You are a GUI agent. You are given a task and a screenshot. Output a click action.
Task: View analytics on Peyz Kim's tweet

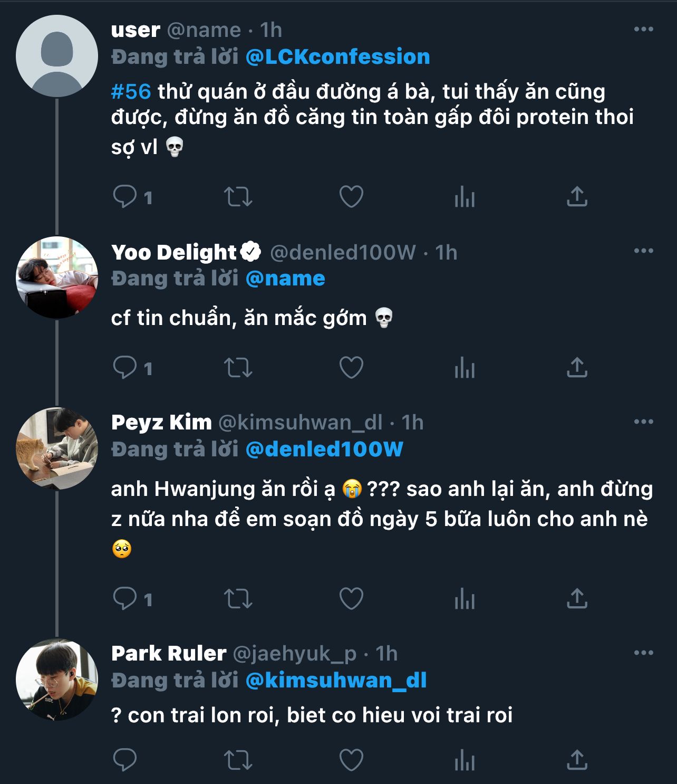(x=465, y=599)
